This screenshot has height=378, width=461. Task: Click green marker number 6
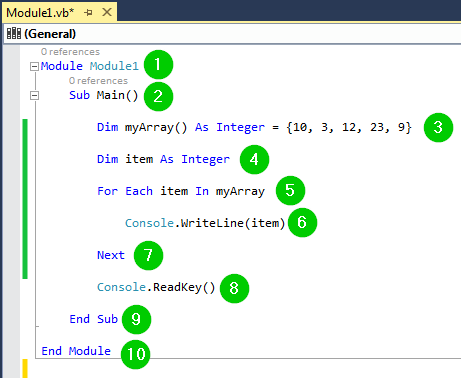pyautogui.click(x=302, y=222)
